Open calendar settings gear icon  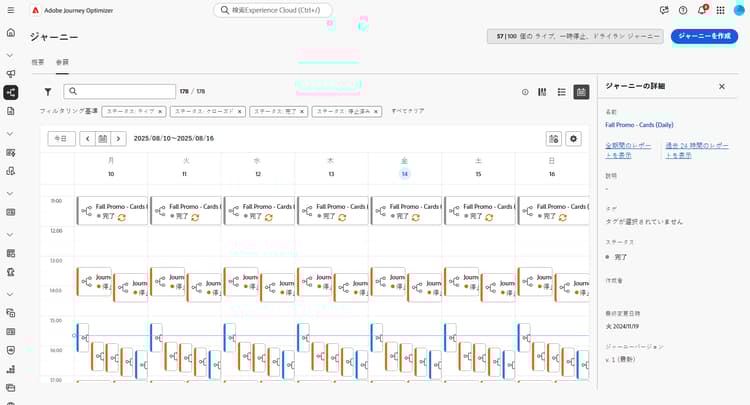pos(574,139)
